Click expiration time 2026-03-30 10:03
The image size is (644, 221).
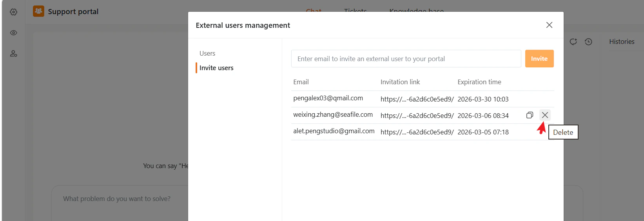click(x=483, y=99)
